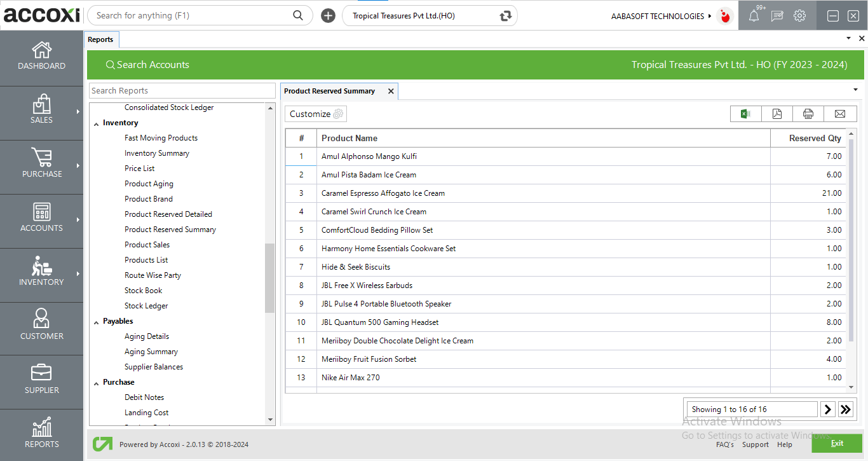Image resolution: width=868 pixels, height=461 pixels.
Task: Open settings gear in top bar
Action: 799,16
